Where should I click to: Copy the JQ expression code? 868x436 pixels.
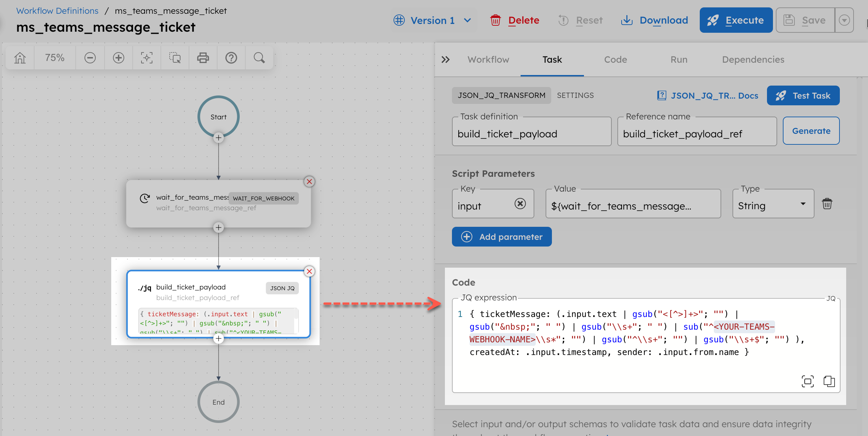click(829, 381)
